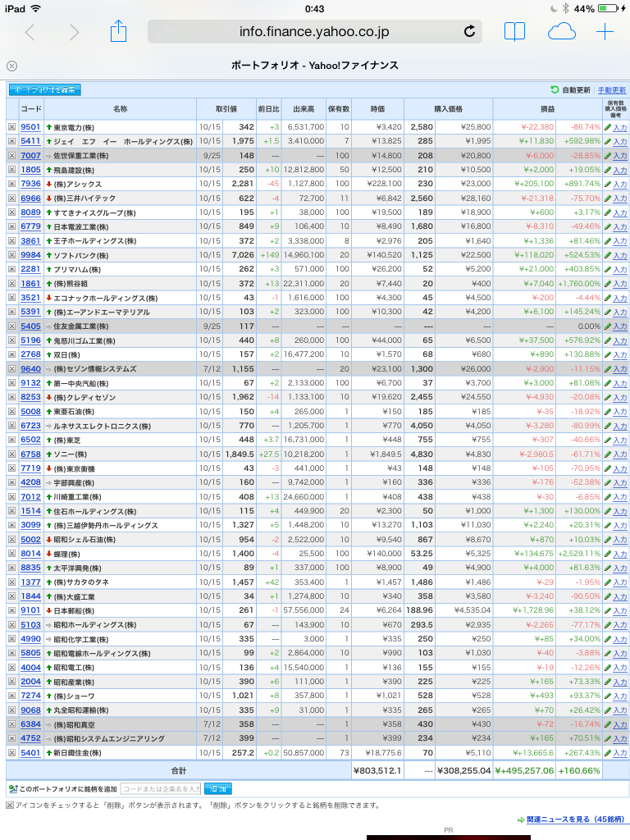The height and width of the screenshot is (840, 630).
Task: Click the pencil edit icon for 東京電力 row
Action: tap(608, 127)
